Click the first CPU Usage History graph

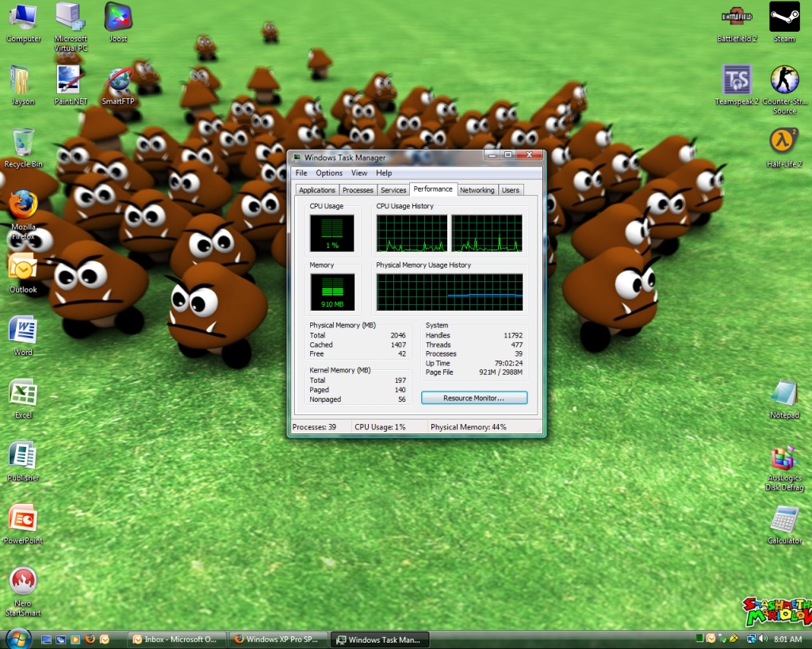coord(412,234)
